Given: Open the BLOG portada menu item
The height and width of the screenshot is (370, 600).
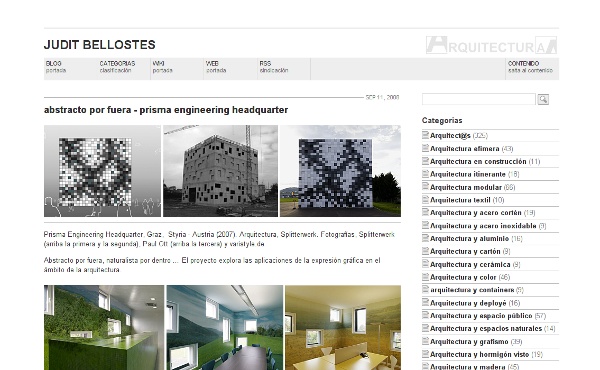Looking at the screenshot, I should click(x=56, y=67).
